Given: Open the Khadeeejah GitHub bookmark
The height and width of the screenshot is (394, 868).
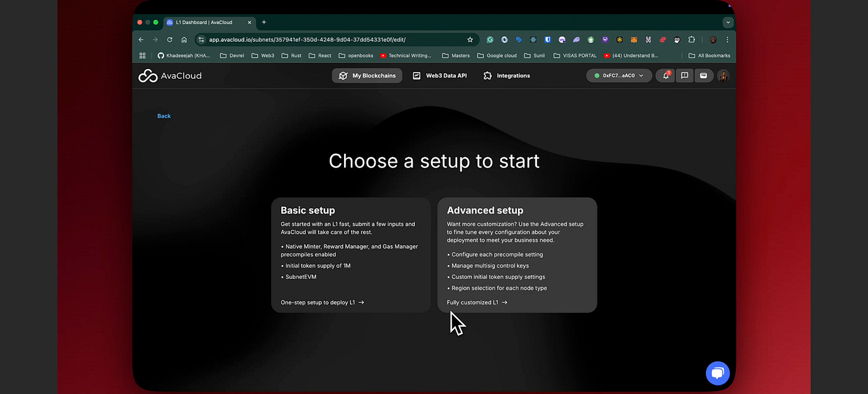Looking at the screenshot, I should click(184, 55).
